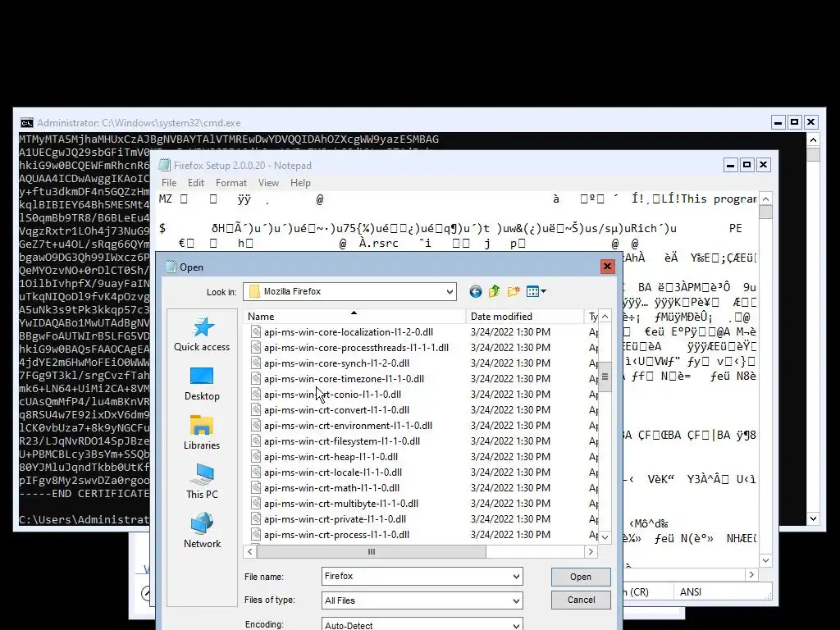840x630 pixels.
Task: Click file list scroll left arrow
Action: 249,551
